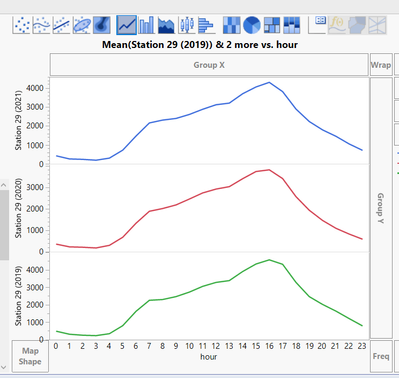This screenshot has height=378, width=399.
Task: Click the x-axis tick label 16
Action: [x=269, y=346]
